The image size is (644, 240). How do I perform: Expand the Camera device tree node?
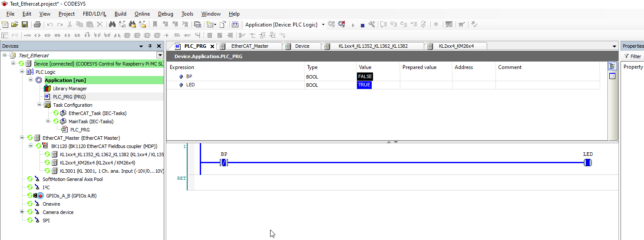coord(22,212)
